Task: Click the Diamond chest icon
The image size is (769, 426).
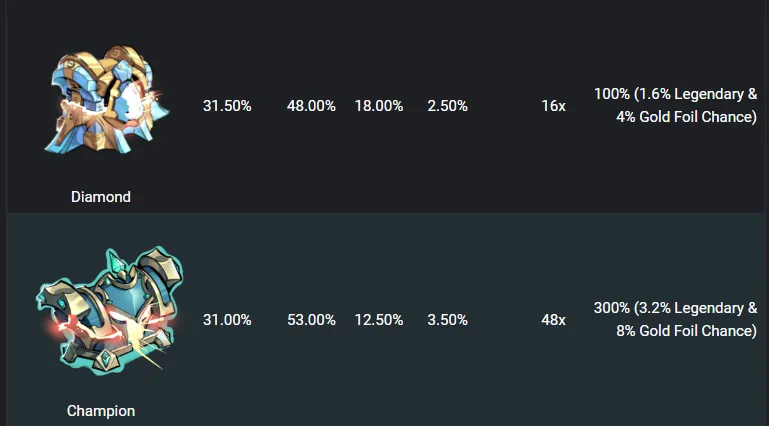Action: click(107, 100)
